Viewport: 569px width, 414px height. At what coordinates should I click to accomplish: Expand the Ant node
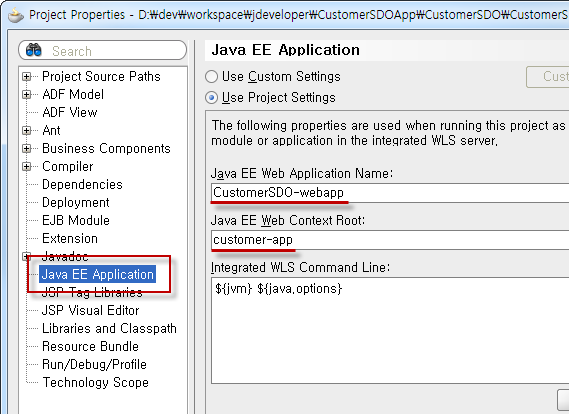click(x=26, y=131)
